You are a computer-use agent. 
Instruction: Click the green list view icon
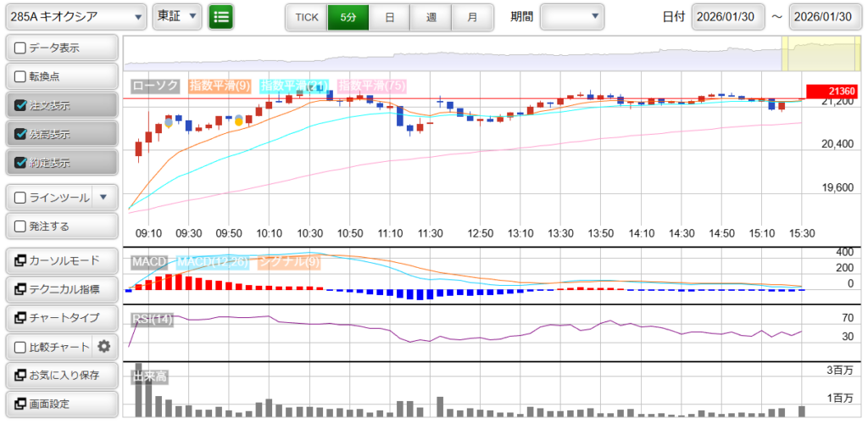coord(221,16)
